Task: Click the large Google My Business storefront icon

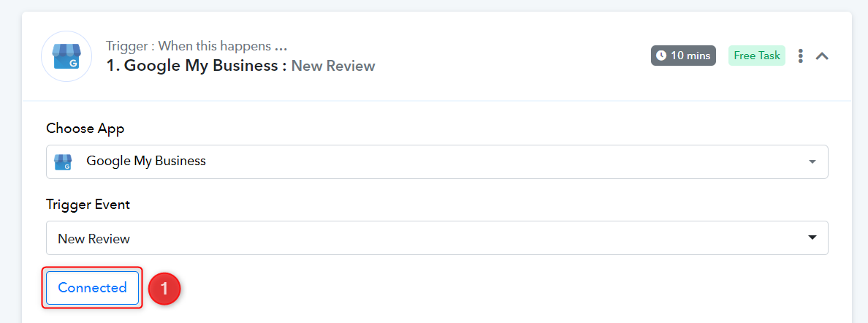Action: point(66,56)
